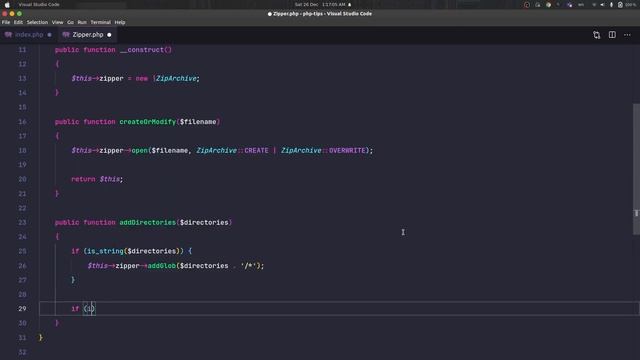Viewport: 640px width, 360px height.
Task: Click the unsaved dot on index.php tab
Action: pos(49,35)
